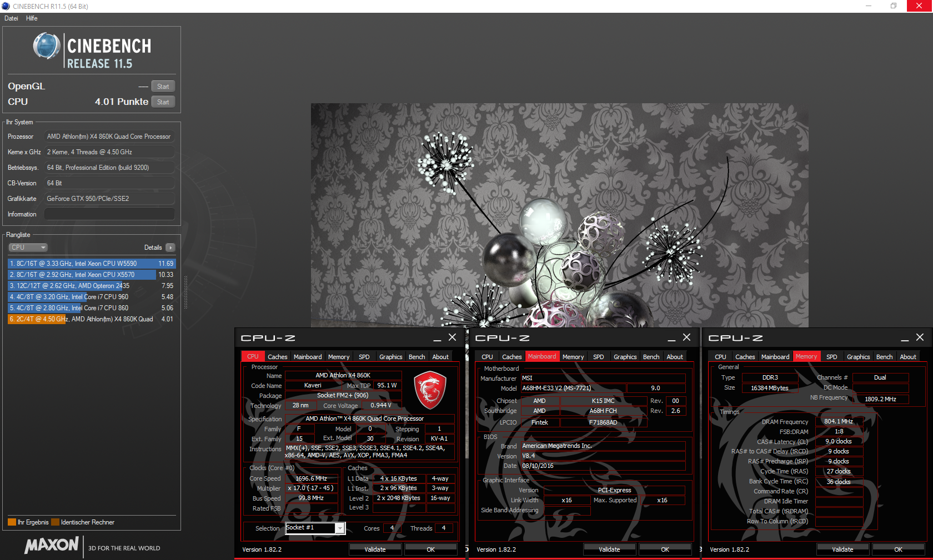Screen dimensions: 933x560
Task: Switch to Caches tab in first CPU-Z window
Action: point(277,357)
